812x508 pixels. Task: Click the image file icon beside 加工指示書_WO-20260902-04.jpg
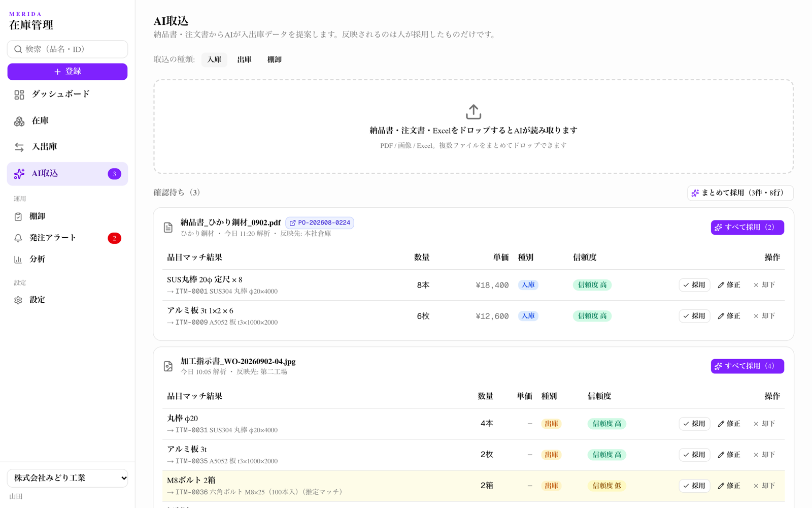click(168, 366)
